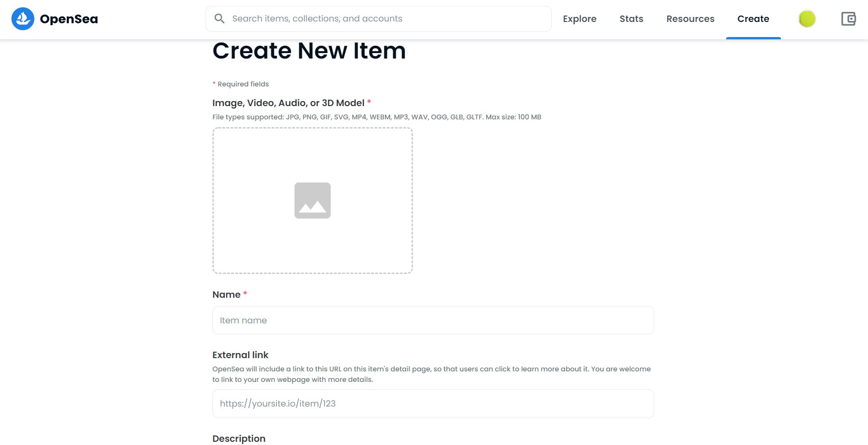Click the image placeholder upload icon
This screenshot has width=868, height=445.
click(312, 200)
